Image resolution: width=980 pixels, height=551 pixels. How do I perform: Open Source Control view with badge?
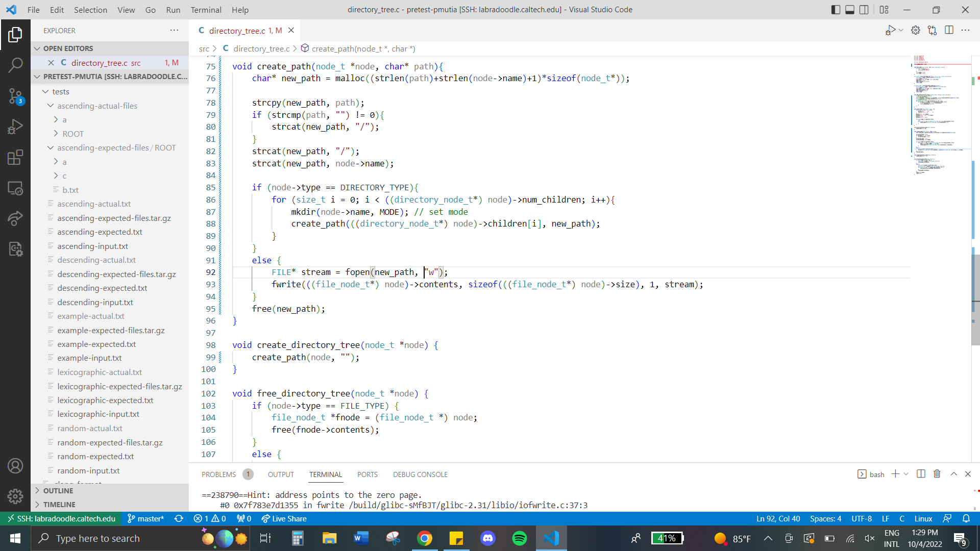pos(15,96)
